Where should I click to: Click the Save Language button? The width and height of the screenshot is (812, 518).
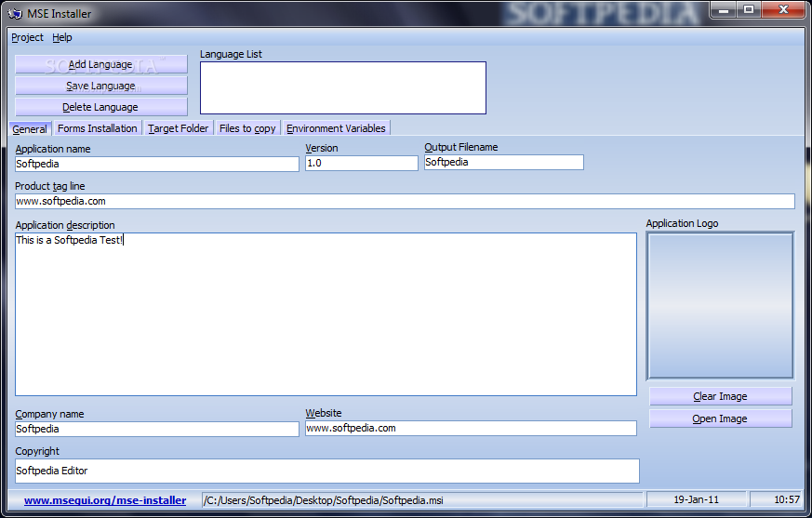coord(101,86)
